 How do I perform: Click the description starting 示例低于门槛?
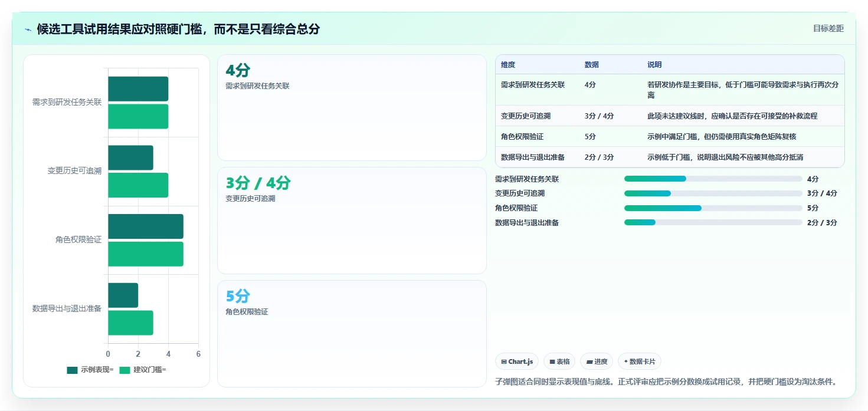pyautogui.click(x=725, y=157)
